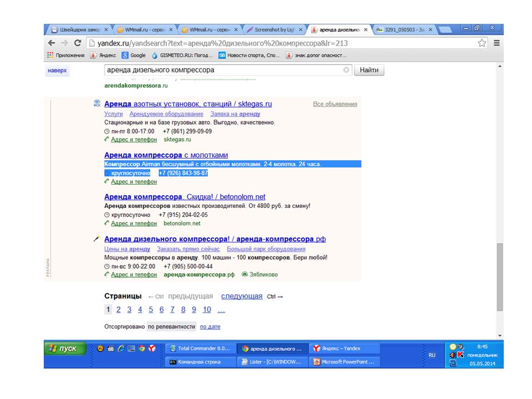Open Адрес и телефон for sktegas.ru
This screenshot has height=399, width=532.
point(134,140)
